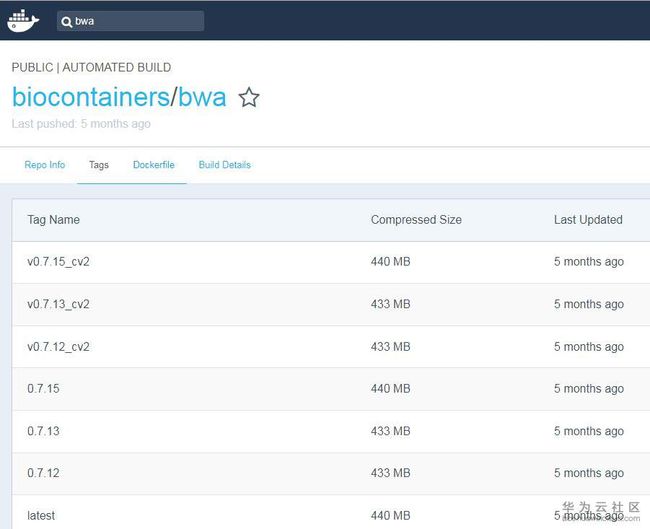
Task: Click the Docker whale logo
Action: tap(23, 21)
